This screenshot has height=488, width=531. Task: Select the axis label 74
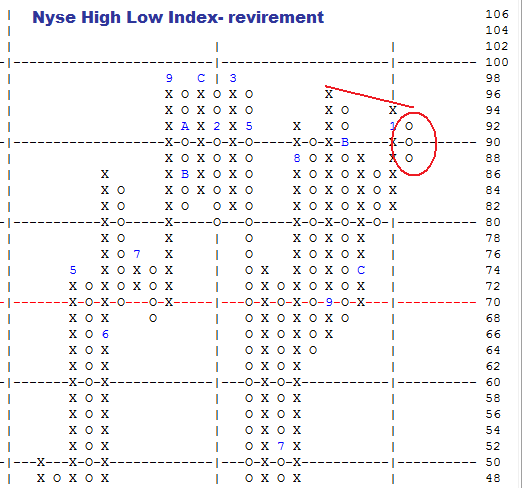coord(493,270)
